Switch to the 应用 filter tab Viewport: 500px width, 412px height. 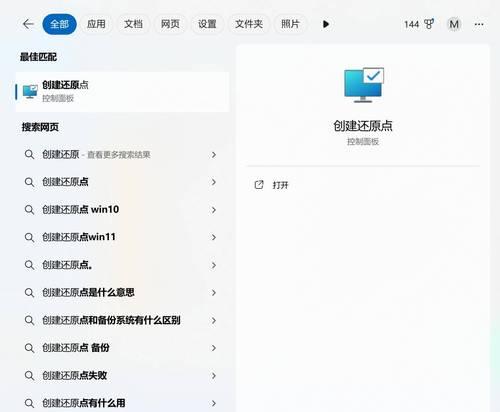point(96,24)
